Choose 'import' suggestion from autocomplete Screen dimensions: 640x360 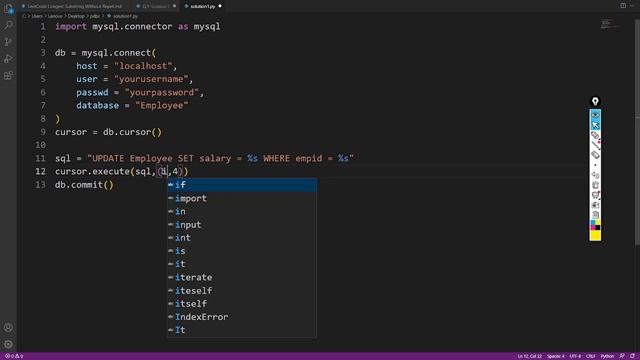(x=242, y=198)
